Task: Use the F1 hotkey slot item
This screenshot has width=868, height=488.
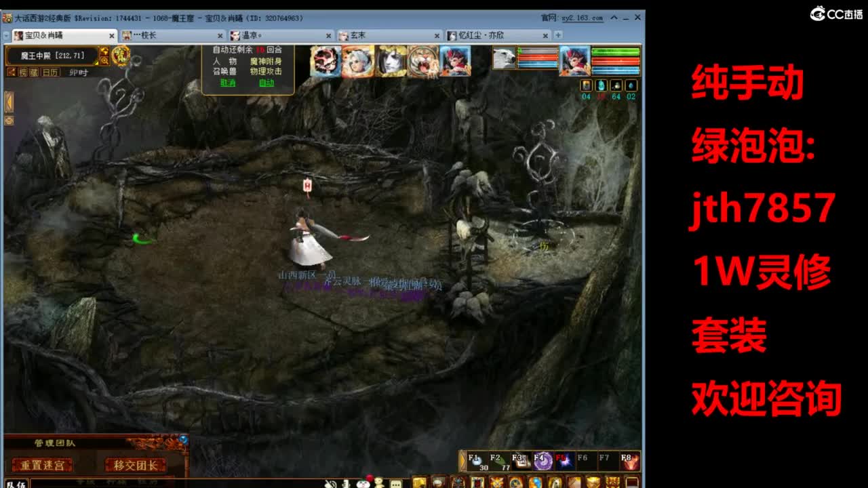Action: [x=477, y=462]
